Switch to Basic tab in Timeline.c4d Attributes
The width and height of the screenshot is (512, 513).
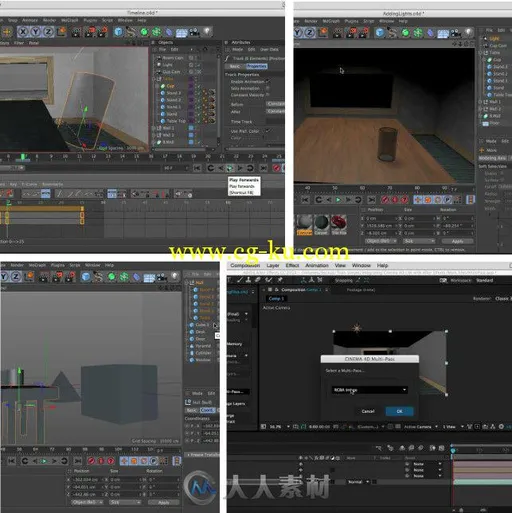[x=235, y=66]
